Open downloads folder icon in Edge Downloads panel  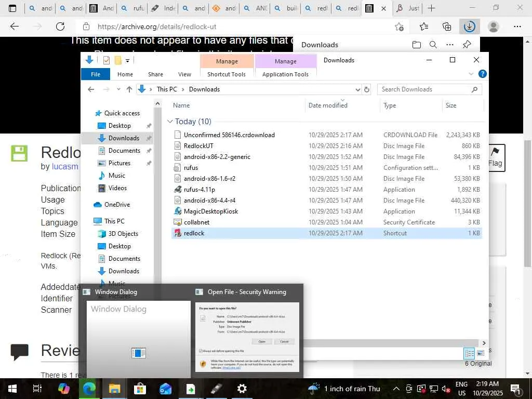[416, 45]
